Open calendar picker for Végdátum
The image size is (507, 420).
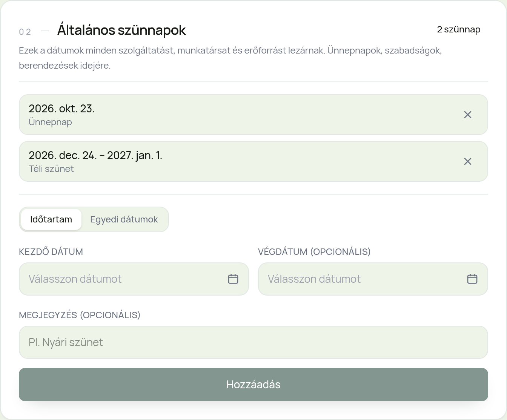472,279
